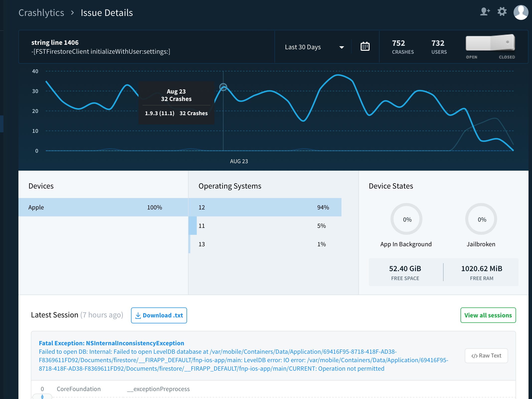
Task: Click the OPEN label under the switch
Action: tap(471, 57)
